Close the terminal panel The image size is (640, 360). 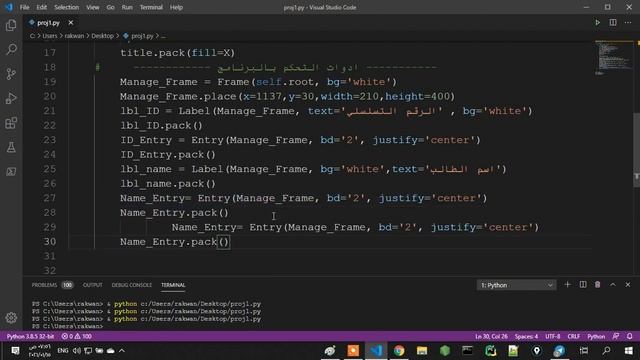click(628, 284)
